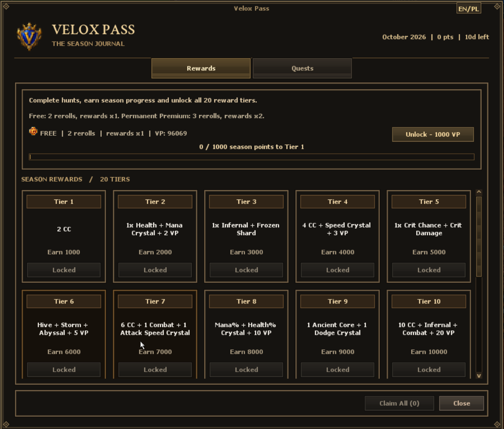
Task: Close the Velox Pass window
Action: (x=461, y=403)
